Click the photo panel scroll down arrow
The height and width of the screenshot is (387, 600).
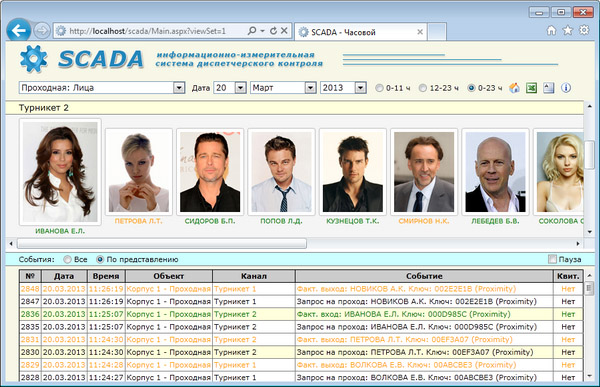tap(589, 232)
